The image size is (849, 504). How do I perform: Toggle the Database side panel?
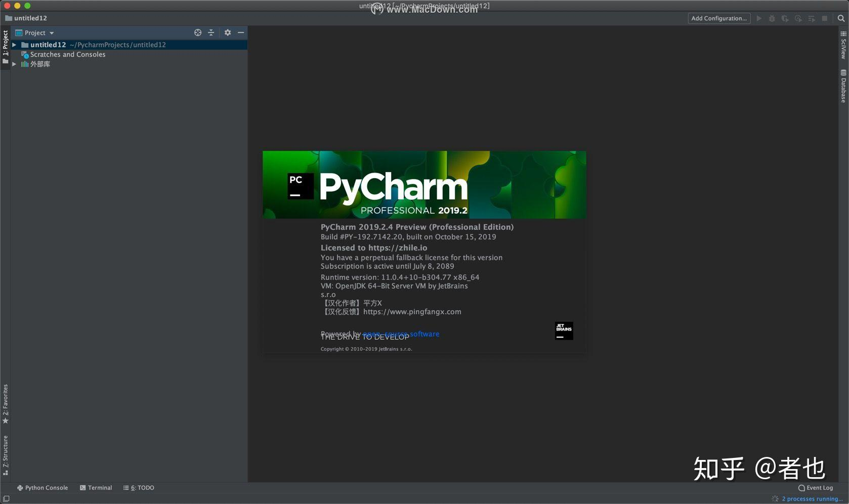[x=842, y=83]
